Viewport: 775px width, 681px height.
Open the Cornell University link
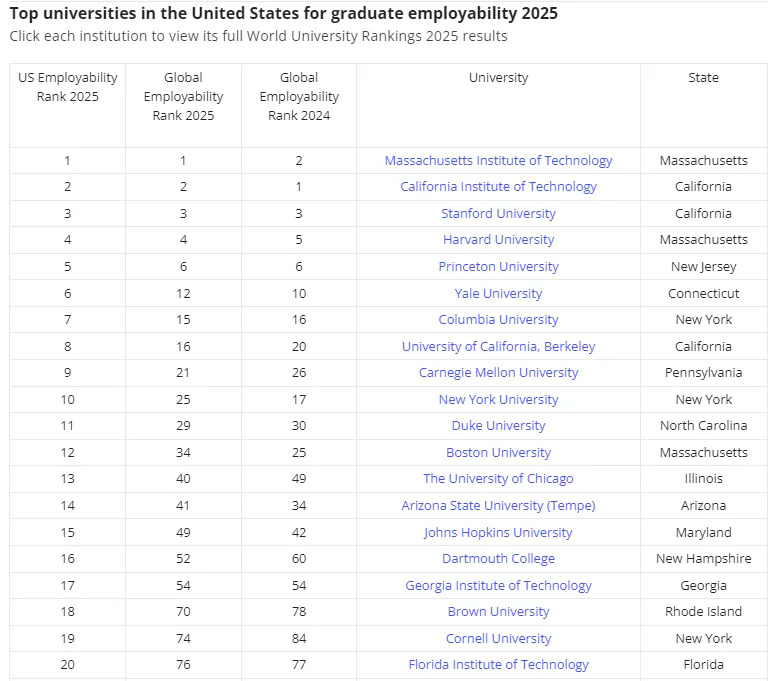coord(498,639)
